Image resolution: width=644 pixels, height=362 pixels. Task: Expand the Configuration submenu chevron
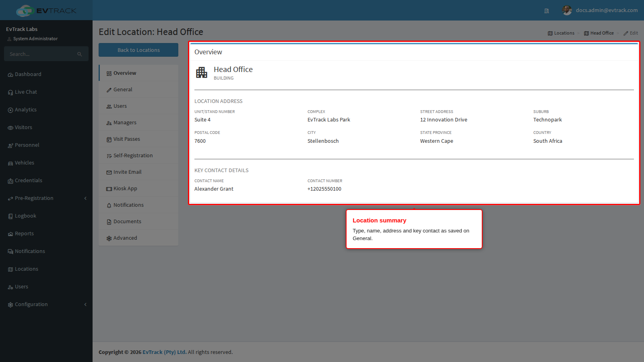click(x=85, y=304)
